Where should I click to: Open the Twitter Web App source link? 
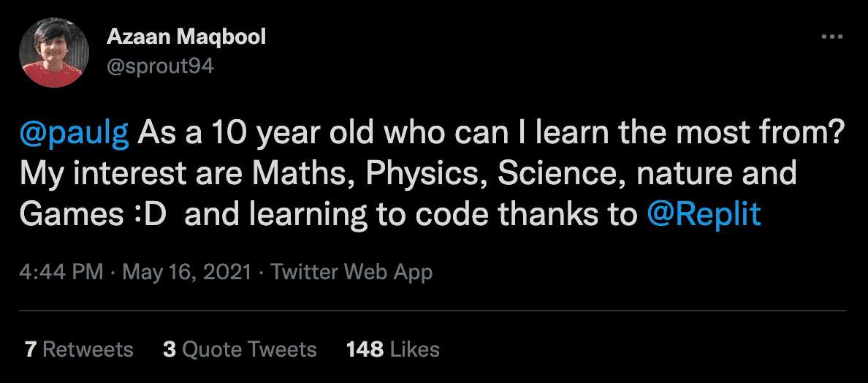(351, 273)
